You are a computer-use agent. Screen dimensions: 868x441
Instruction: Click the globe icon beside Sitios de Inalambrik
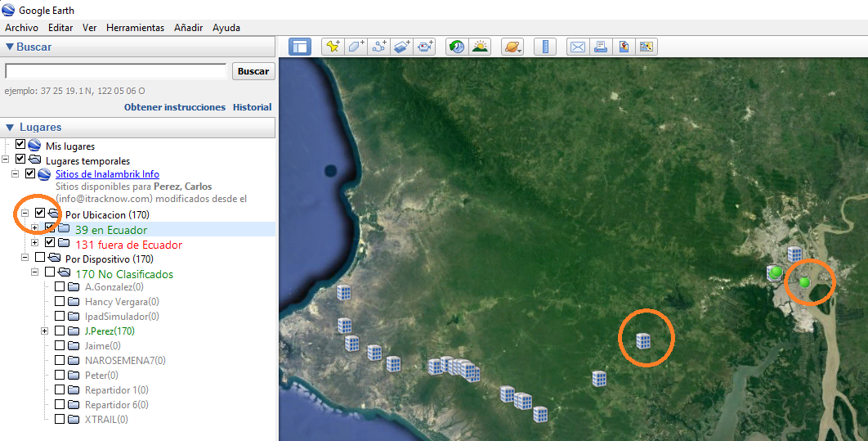(44, 174)
